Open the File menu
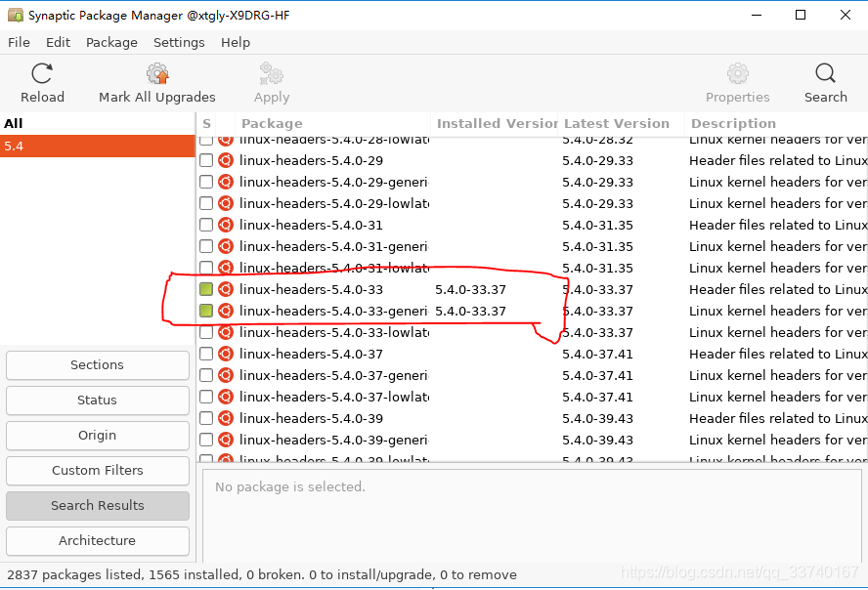The image size is (868, 590). (x=19, y=43)
